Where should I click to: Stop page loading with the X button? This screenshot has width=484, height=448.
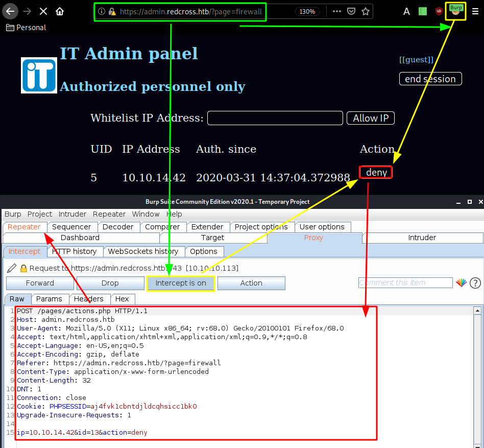click(x=43, y=11)
